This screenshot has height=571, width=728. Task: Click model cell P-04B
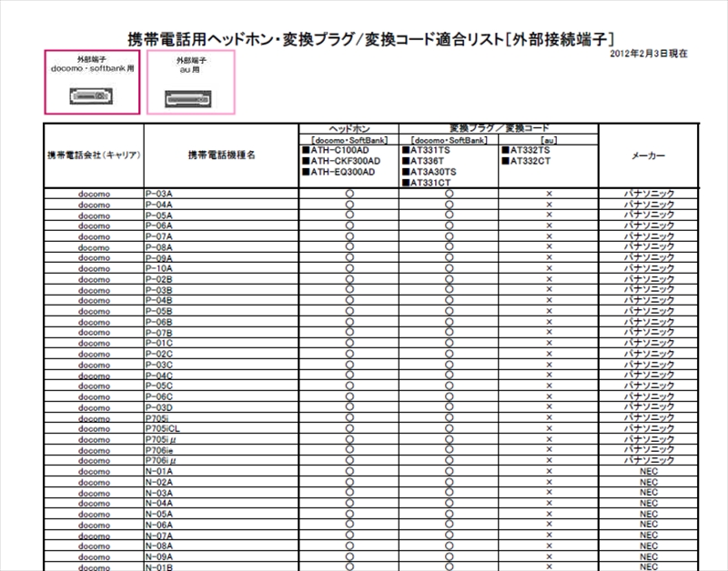221,301
